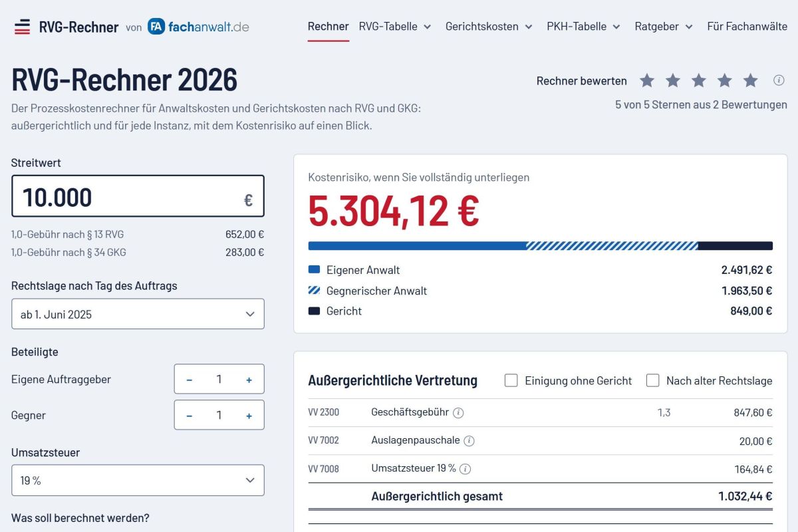This screenshot has height=532, width=798.
Task: Expand the RVG-Tabelle menu
Action: [x=395, y=27]
